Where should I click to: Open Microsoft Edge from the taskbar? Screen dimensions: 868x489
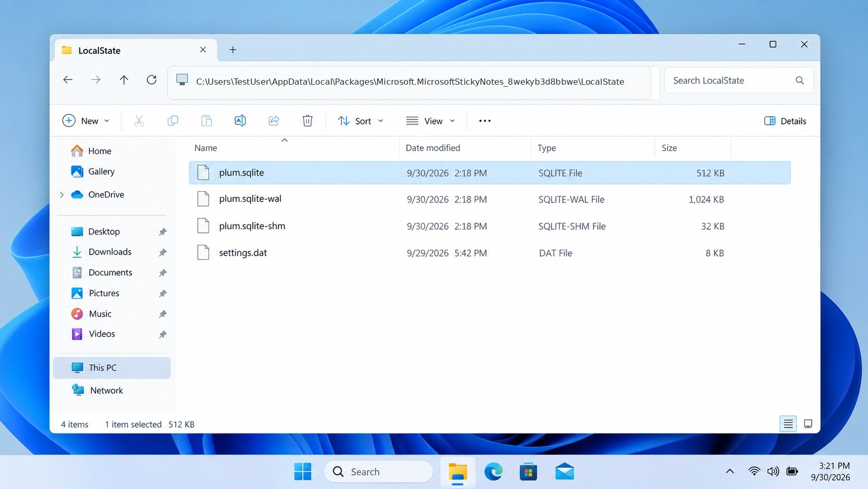(493, 472)
